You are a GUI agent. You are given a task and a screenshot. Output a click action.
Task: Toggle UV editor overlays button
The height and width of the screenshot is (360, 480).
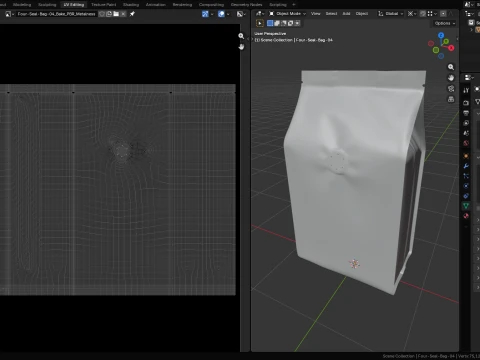pos(221,14)
